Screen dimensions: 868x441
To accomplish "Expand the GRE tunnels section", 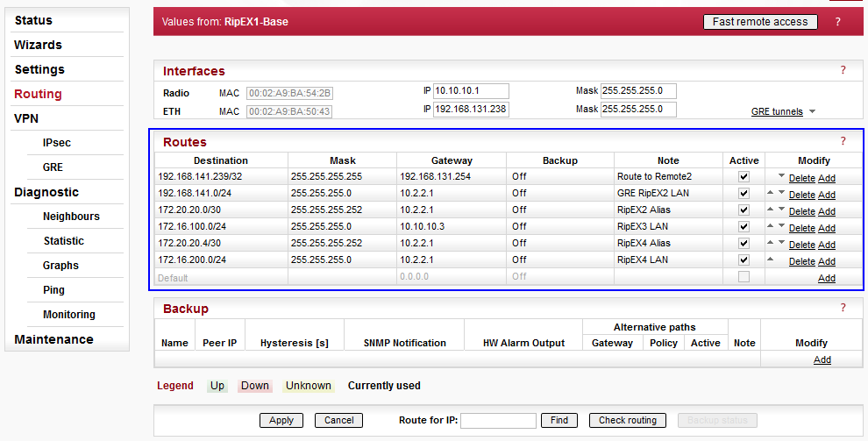I will (783, 111).
